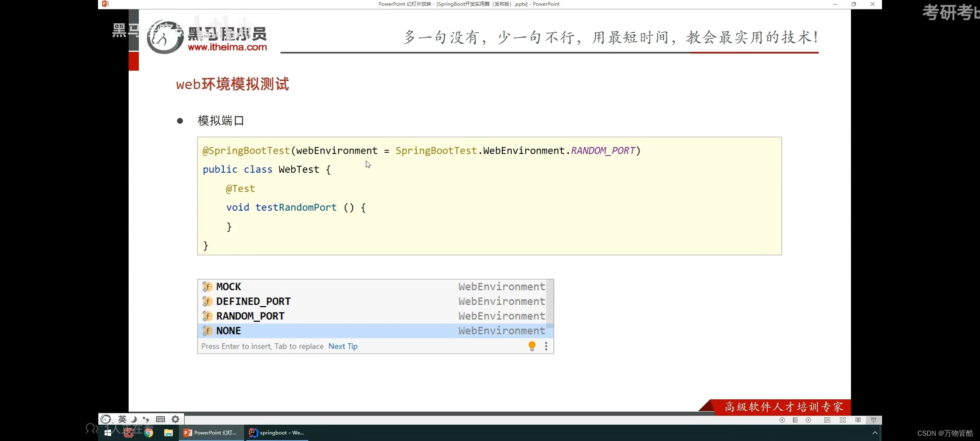This screenshot has height=441, width=980.
Task: Open File Explorer from the taskbar
Action: (168, 433)
